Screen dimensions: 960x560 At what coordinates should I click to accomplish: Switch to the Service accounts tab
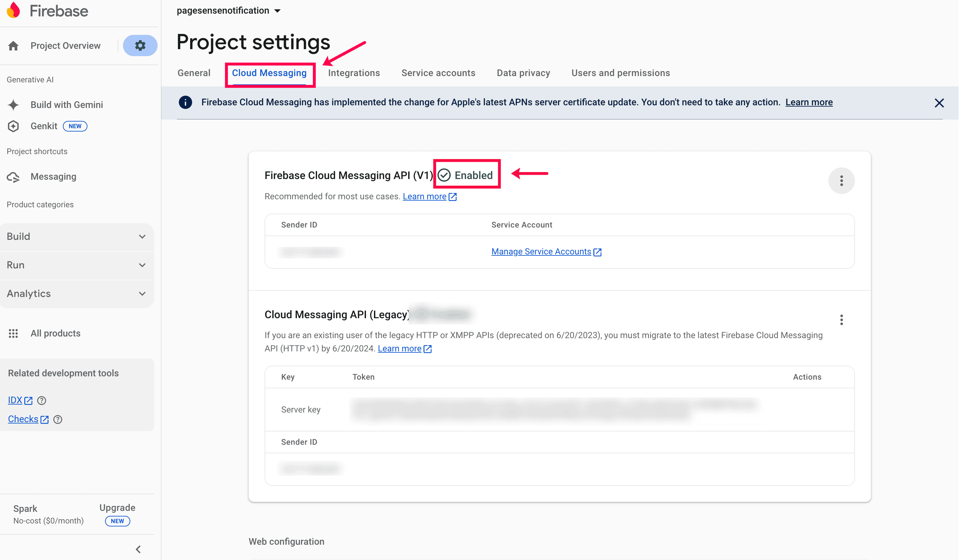[x=438, y=73]
